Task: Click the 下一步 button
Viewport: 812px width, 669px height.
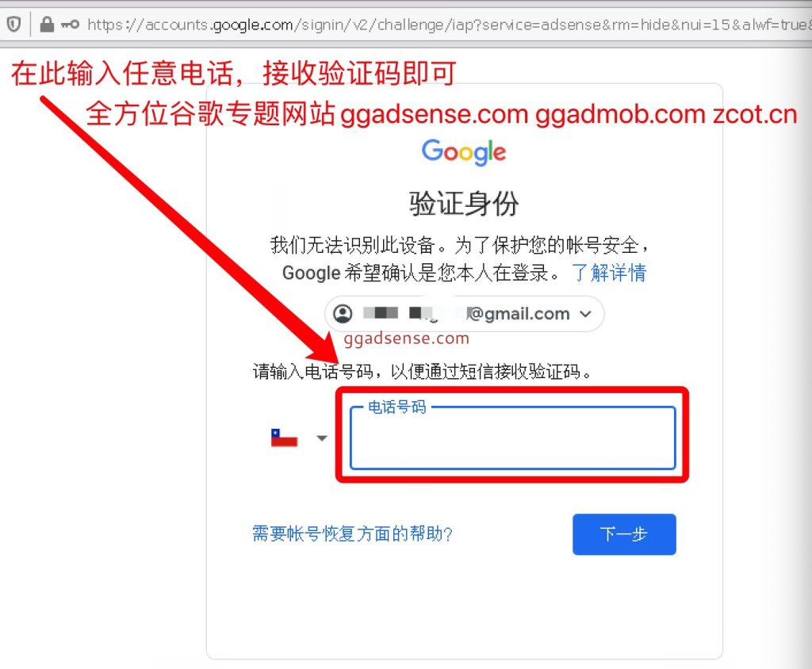Action: click(x=624, y=534)
